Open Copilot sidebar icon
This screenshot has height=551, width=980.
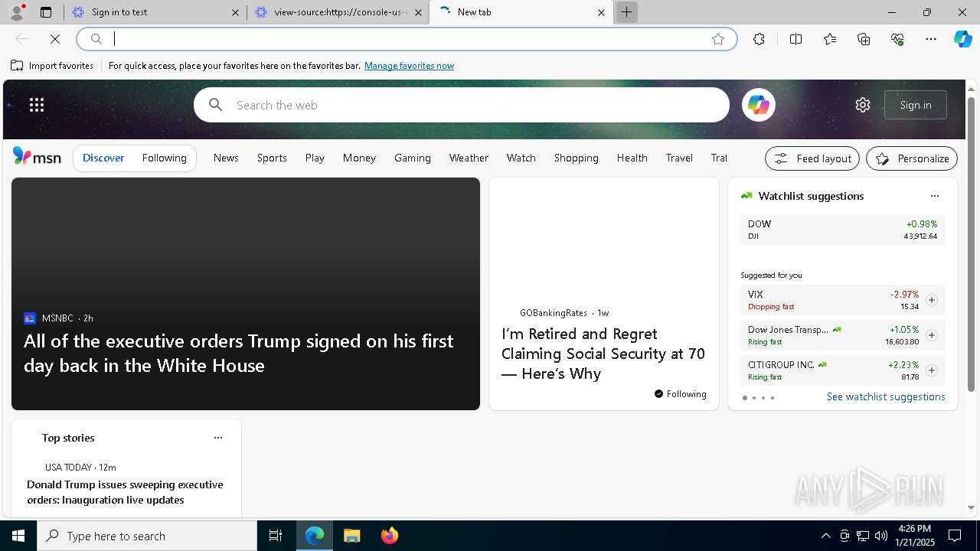click(962, 39)
